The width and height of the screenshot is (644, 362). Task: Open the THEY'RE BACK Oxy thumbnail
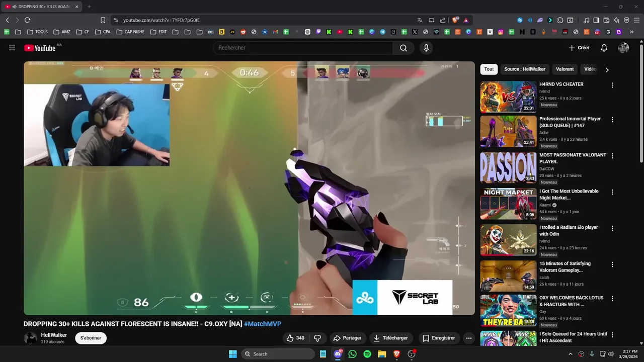point(508,310)
